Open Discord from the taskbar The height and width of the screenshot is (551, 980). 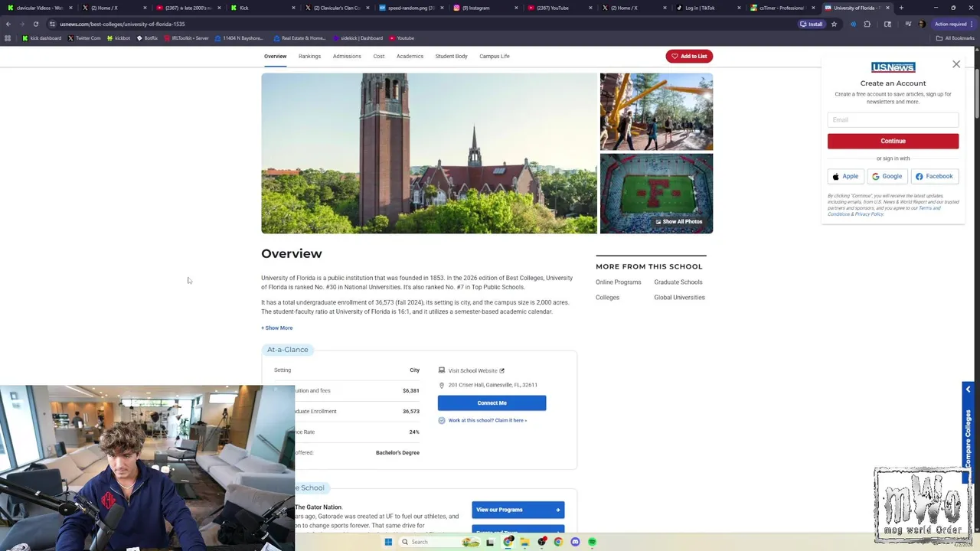coord(575,542)
